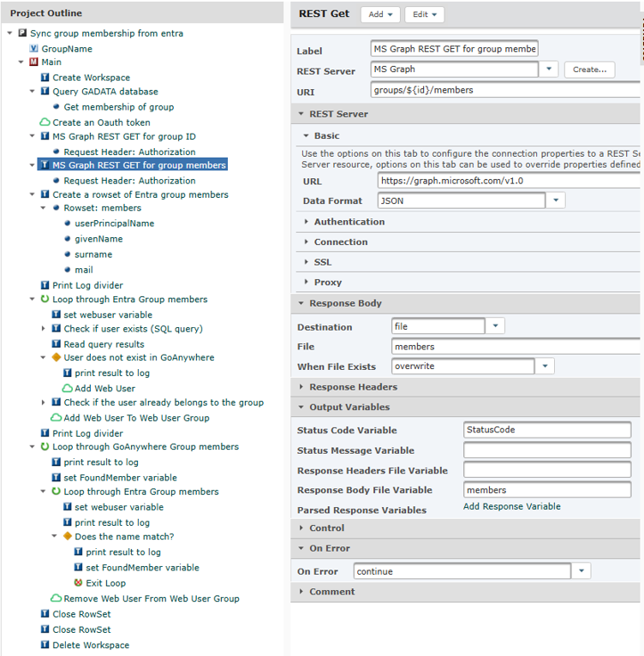Open the REST Server dropdown arrow

549,69
